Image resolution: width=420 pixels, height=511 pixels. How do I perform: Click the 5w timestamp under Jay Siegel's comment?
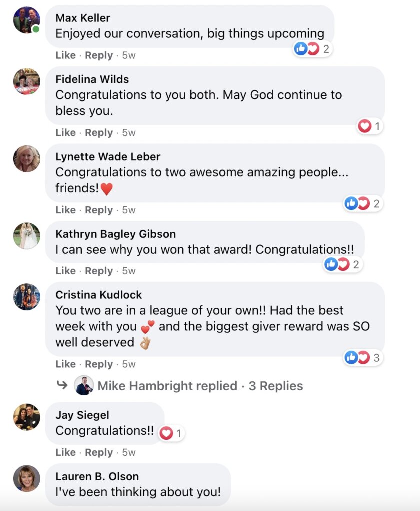(x=129, y=452)
